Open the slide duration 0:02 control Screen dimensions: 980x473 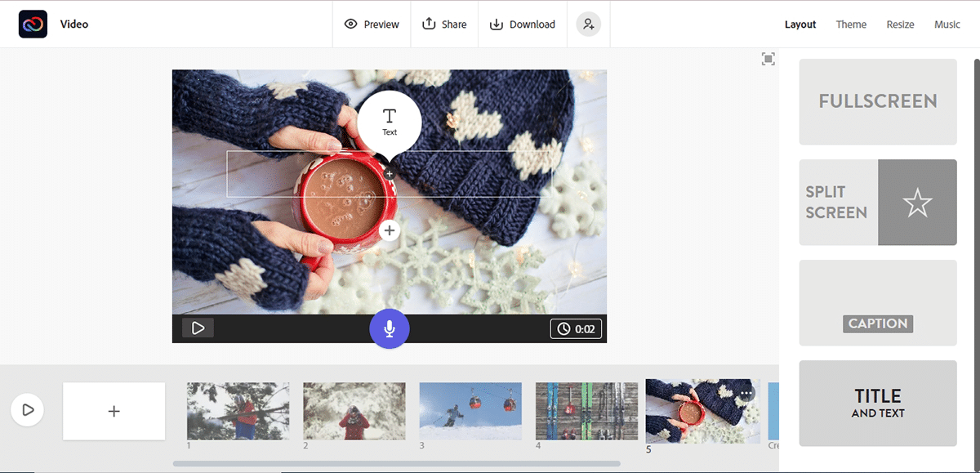576,329
